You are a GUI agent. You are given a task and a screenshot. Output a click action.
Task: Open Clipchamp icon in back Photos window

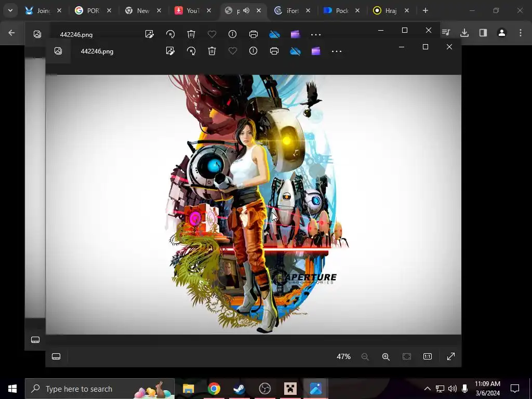[295, 34]
